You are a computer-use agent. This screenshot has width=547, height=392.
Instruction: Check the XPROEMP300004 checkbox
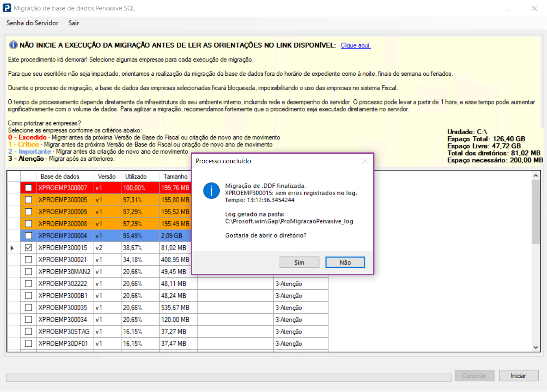click(x=28, y=236)
